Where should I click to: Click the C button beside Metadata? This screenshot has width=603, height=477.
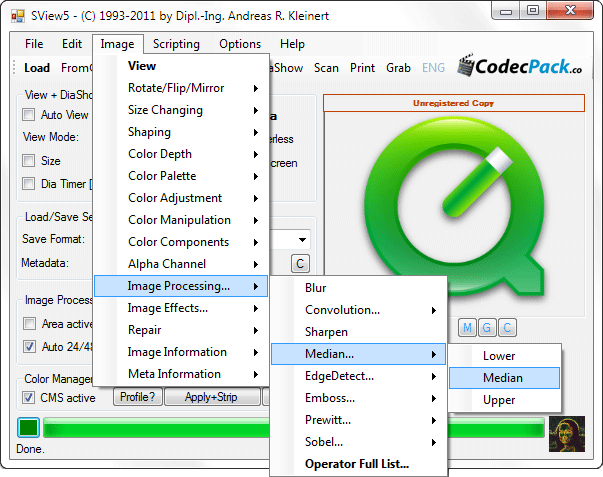click(300, 264)
